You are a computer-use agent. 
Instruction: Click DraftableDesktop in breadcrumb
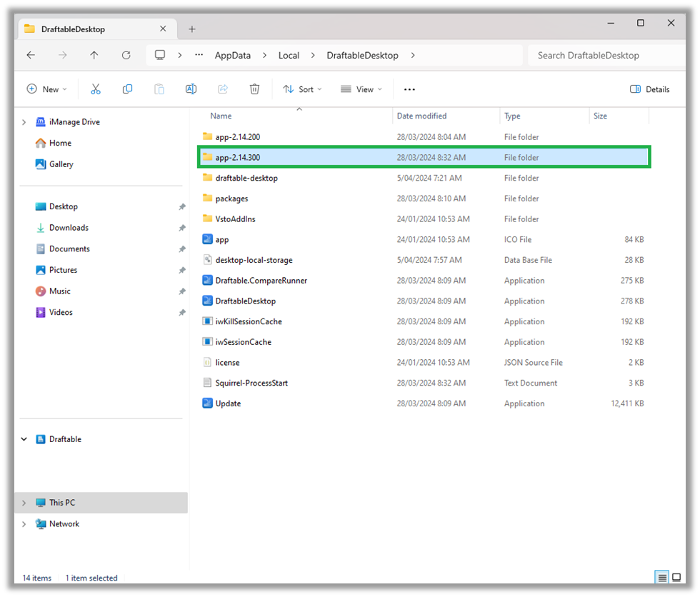point(363,55)
